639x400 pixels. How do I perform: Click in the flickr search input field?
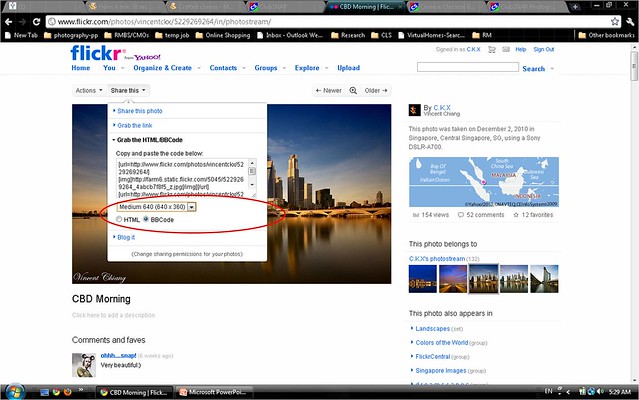click(468, 67)
